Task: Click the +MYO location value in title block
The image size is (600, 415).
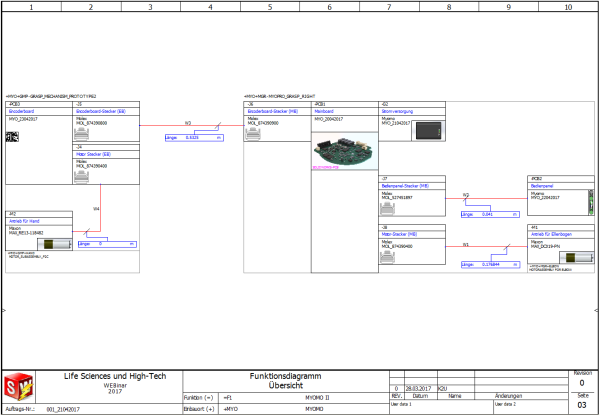Action: (230, 409)
